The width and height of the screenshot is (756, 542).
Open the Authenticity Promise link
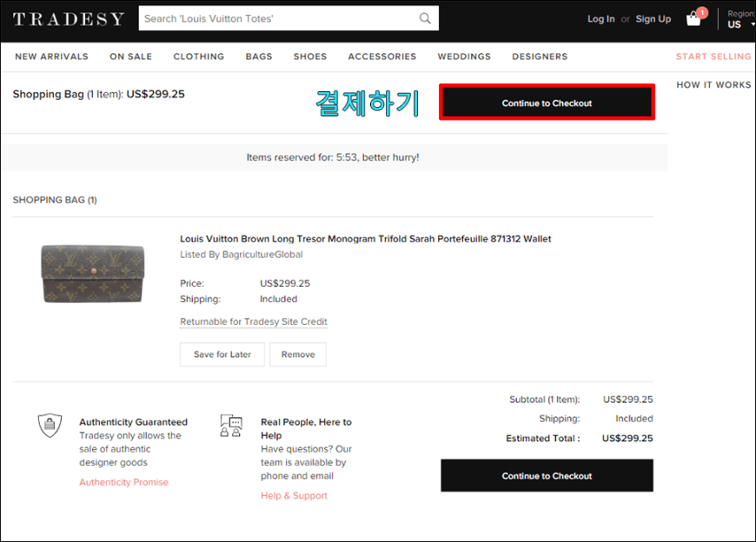pyautogui.click(x=124, y=482)
